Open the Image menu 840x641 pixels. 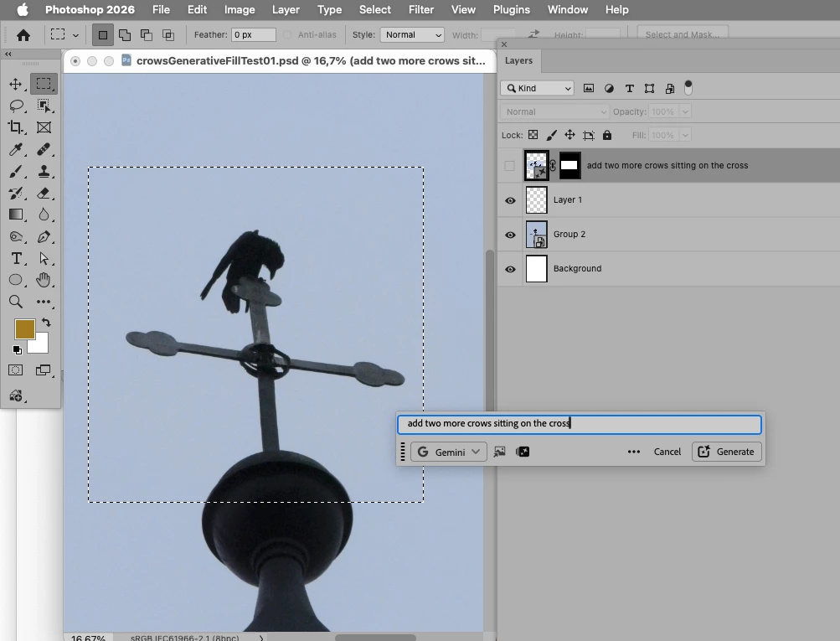click(x=240, y=10)
